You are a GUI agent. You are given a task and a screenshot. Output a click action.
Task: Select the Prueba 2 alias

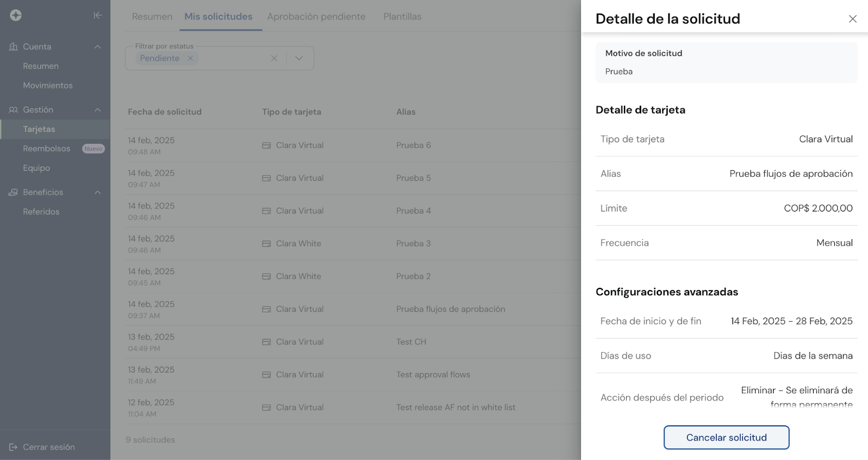coord(413,277)
